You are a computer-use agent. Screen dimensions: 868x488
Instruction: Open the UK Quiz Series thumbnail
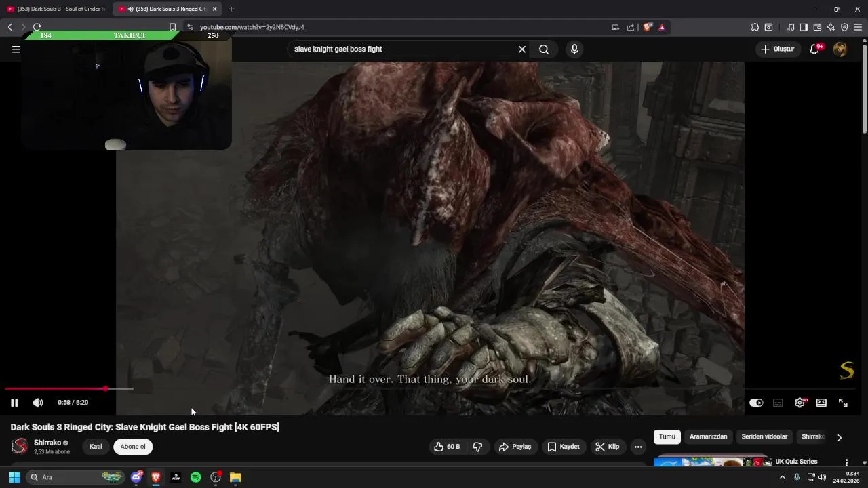tap(713, 462)
